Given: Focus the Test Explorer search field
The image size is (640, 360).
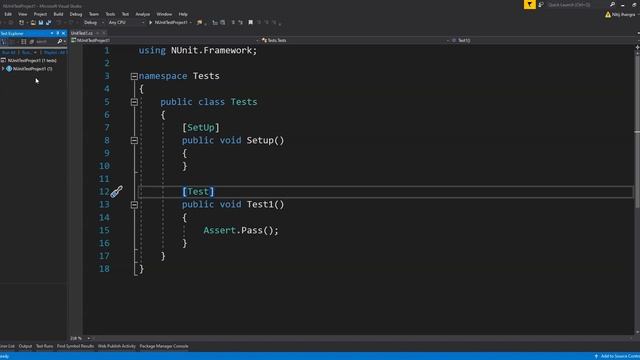Looking at the screenshot, I should pos(46,42).
